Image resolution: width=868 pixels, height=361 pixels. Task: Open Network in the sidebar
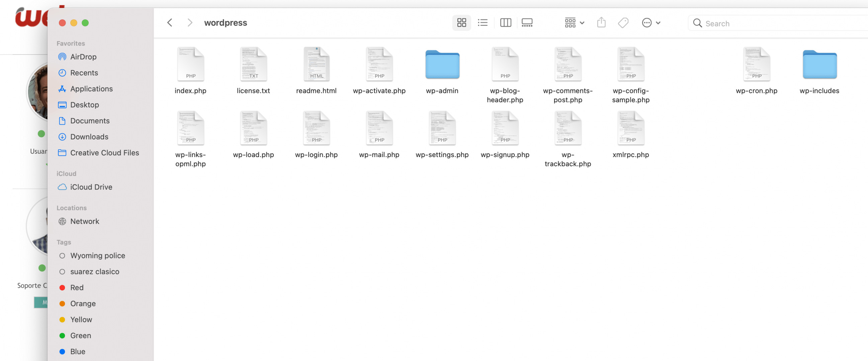point(101,221)
